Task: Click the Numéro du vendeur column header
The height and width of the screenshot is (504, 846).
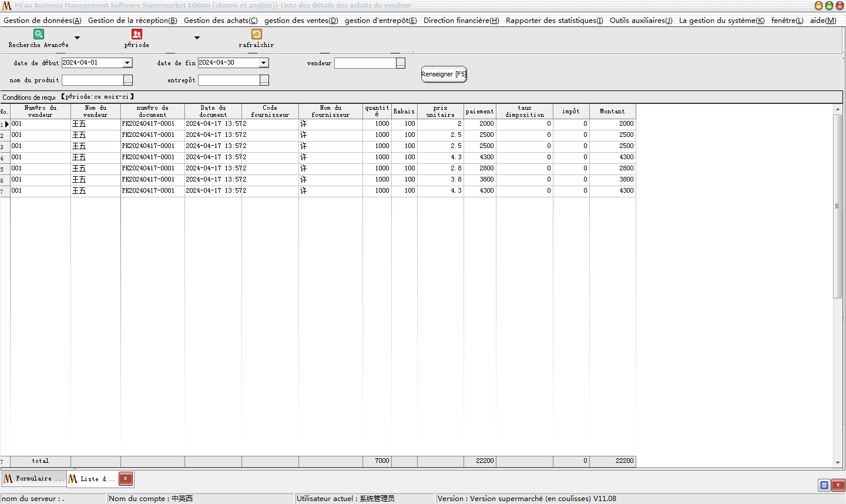Action: (x=41, y=111)
